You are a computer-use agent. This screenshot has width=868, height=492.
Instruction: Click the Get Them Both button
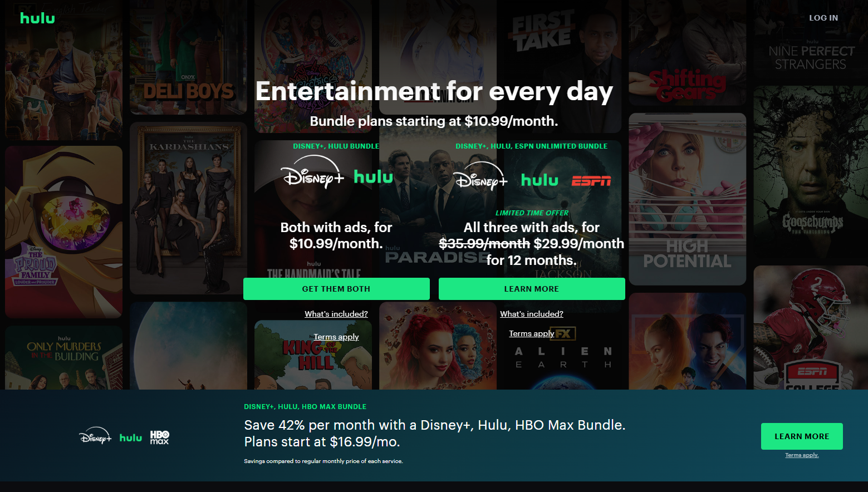336,289
